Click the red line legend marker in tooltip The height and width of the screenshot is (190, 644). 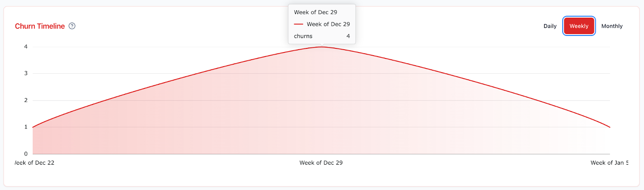coord(298,24)
